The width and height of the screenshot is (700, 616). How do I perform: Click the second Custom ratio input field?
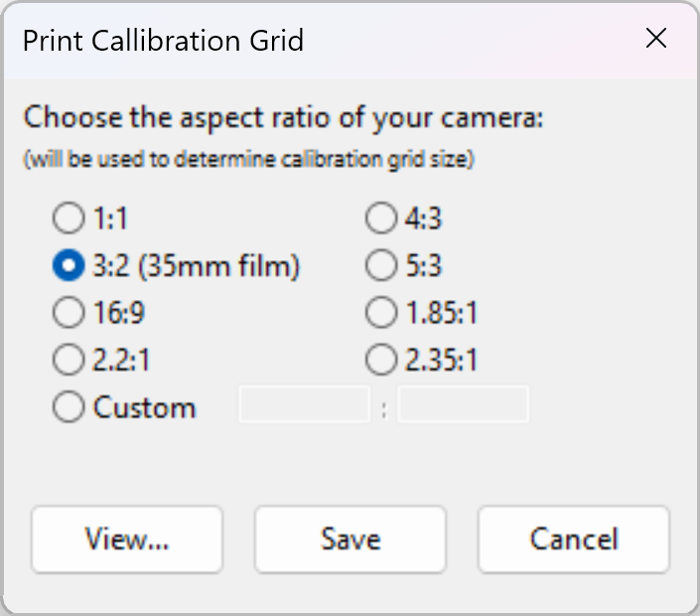463,405
